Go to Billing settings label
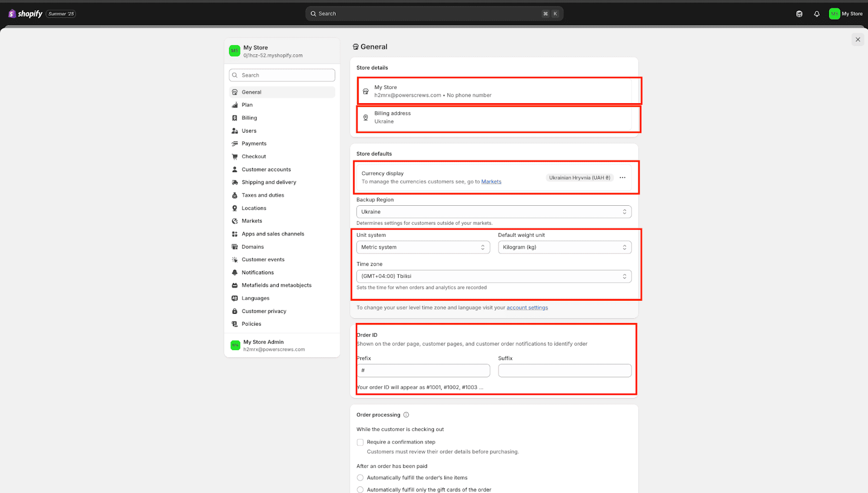Screen dimensions: 868x493 pyautogui.click(x=250, y=118)
